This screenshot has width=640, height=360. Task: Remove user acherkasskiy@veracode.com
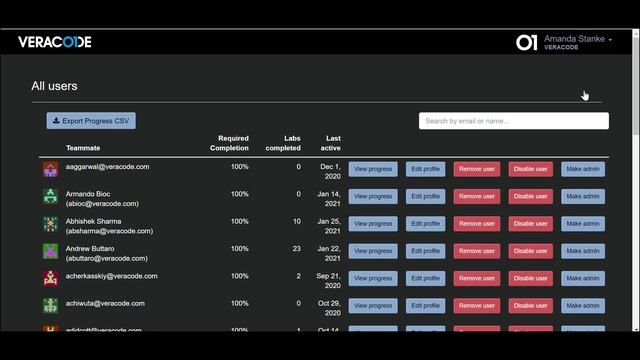pyautogui.click(x=477, y=278)
